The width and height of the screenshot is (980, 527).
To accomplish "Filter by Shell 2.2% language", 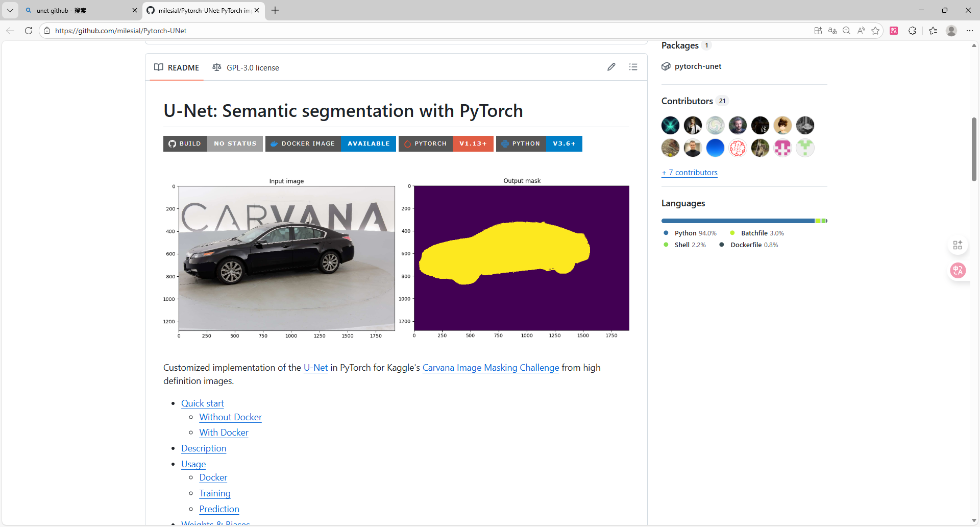I will (684, 245).
